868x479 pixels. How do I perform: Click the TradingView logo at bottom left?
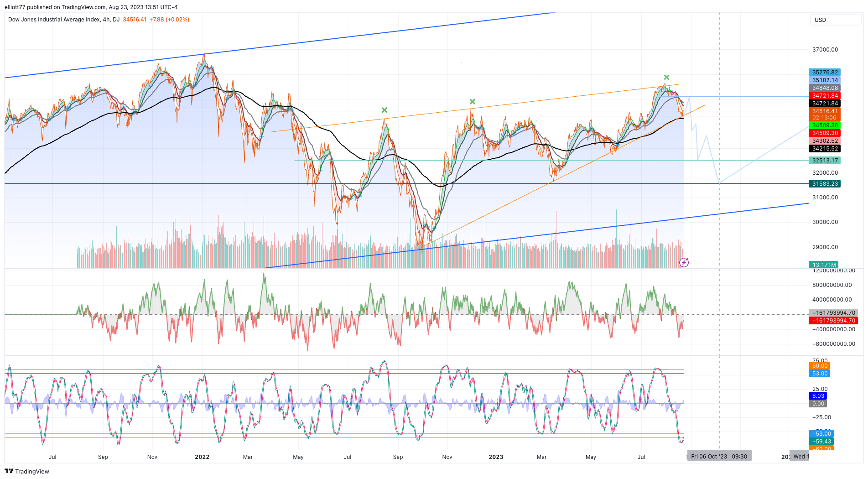coord(27,471)
